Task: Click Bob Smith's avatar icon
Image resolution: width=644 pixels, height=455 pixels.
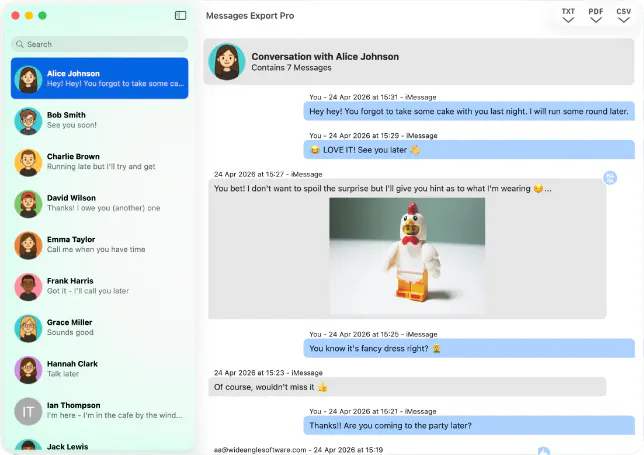Action: click(28, 121)
